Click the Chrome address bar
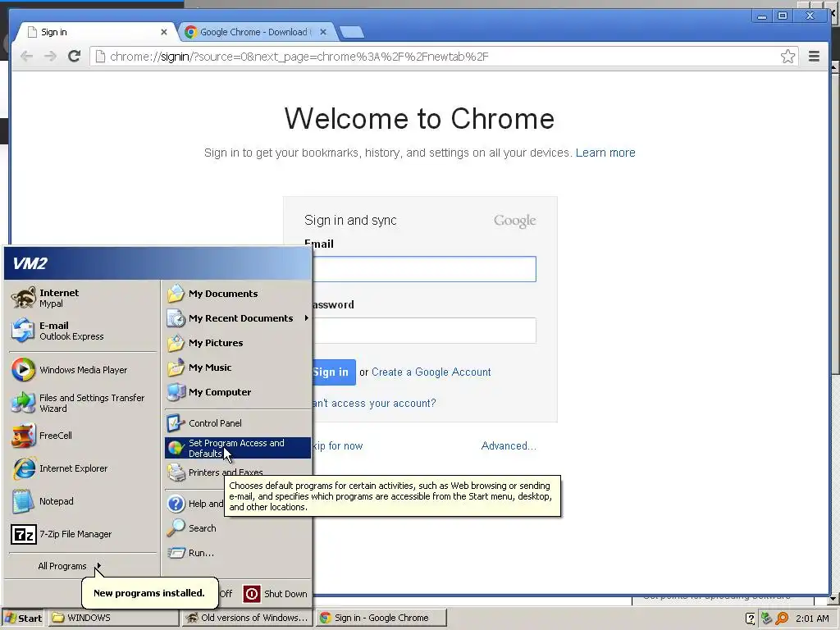This screenshot has height=630, width=840. pyautogui.click(x=440, y=57)
